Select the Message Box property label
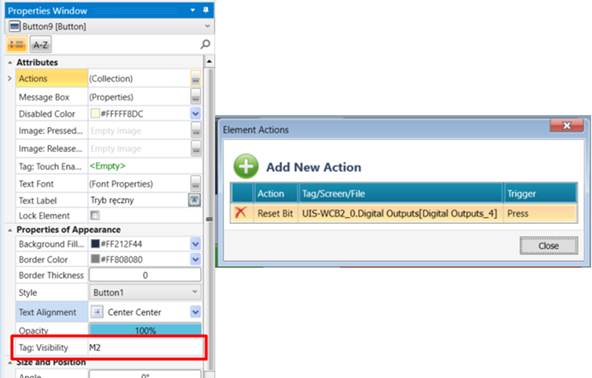Viewport: 592px width, 378px height. 52,97
